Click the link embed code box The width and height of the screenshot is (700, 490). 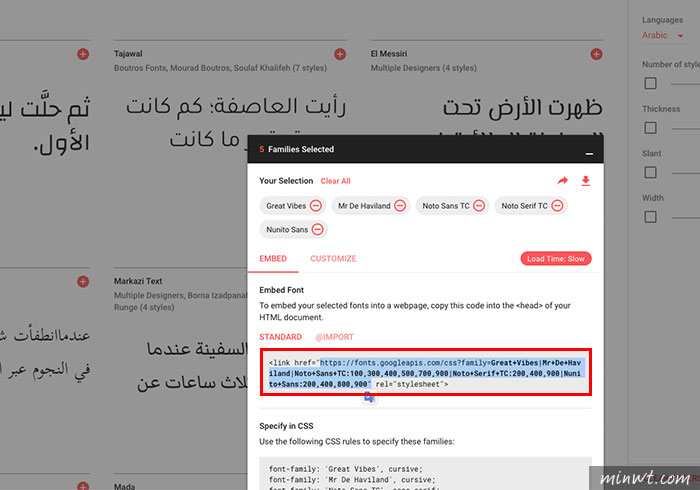point(426,373)
